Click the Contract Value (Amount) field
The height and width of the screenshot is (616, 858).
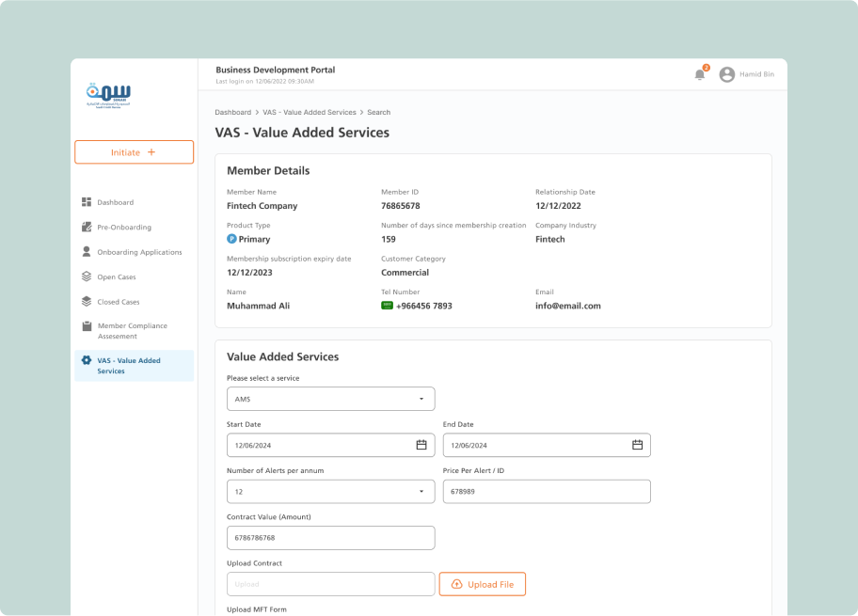[x=330, y=538]
